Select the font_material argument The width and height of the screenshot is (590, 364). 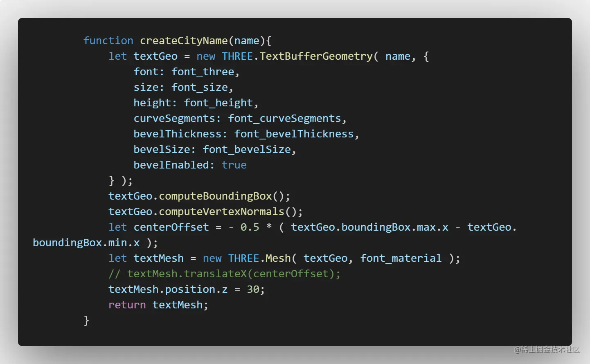pyautogui.click(x=401, y=258)
